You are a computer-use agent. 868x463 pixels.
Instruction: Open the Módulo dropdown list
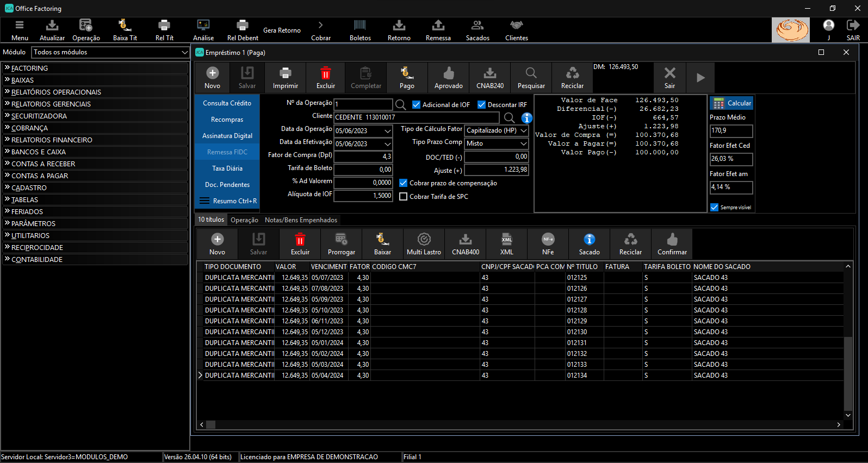pyautogui.click(x=184, y=52)
